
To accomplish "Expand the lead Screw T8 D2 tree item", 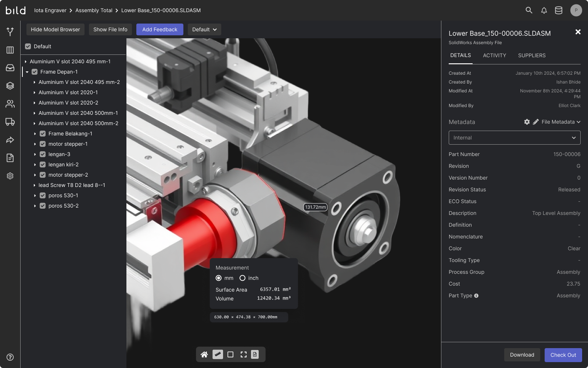I will pos(35,185).
